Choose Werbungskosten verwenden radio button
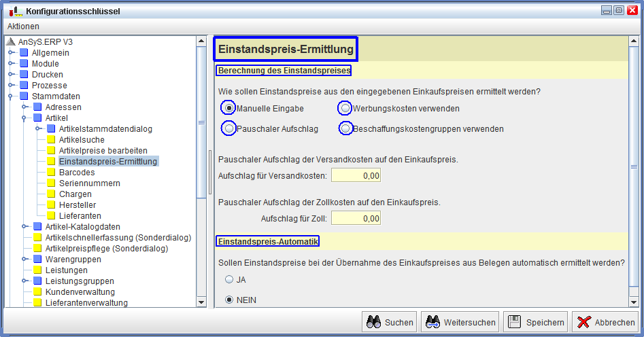The height and width of the screenshot is (337, 644). pos(345,108)
